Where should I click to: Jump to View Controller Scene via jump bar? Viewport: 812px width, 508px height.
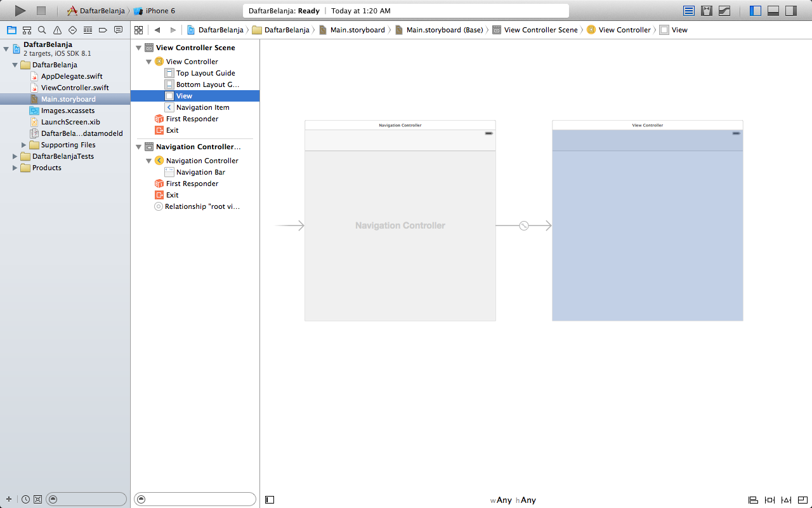coord(542,29)
